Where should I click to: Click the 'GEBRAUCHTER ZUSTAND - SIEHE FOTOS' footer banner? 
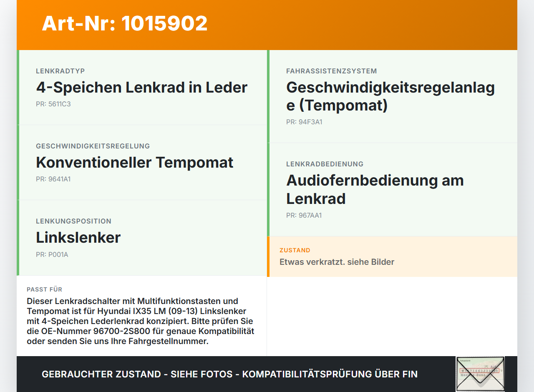pos(229,374)
